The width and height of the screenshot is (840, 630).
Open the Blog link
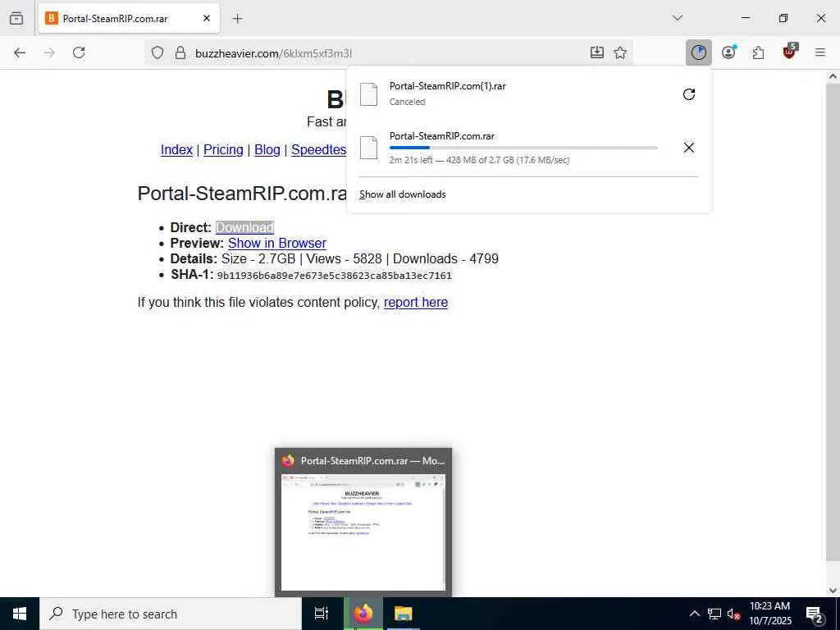[267, 149]
